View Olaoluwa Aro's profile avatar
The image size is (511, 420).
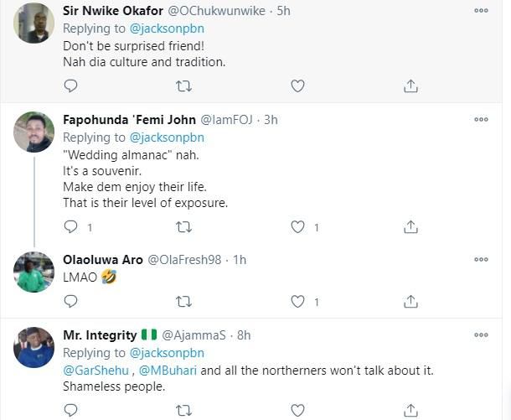point(34,272)
